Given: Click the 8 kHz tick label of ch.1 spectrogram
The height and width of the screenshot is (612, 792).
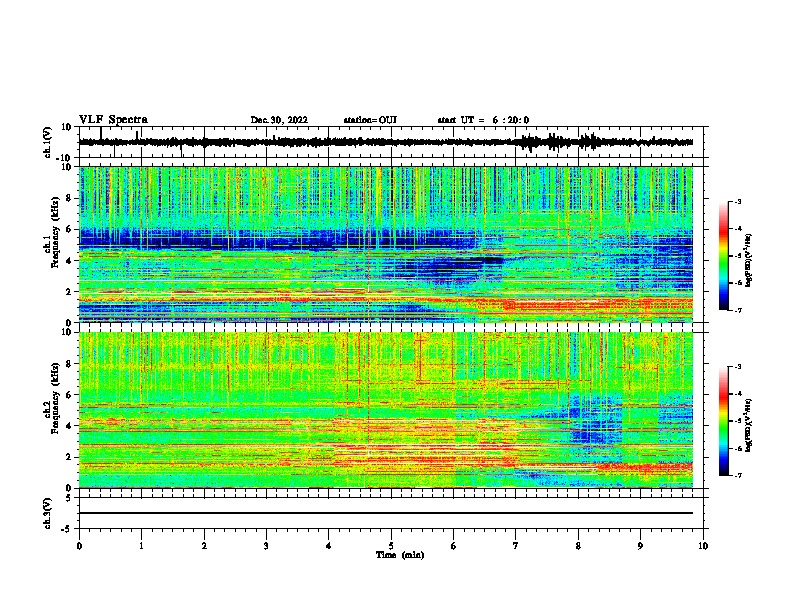Looking at the screenshot, I should click(x=70, y=198).
